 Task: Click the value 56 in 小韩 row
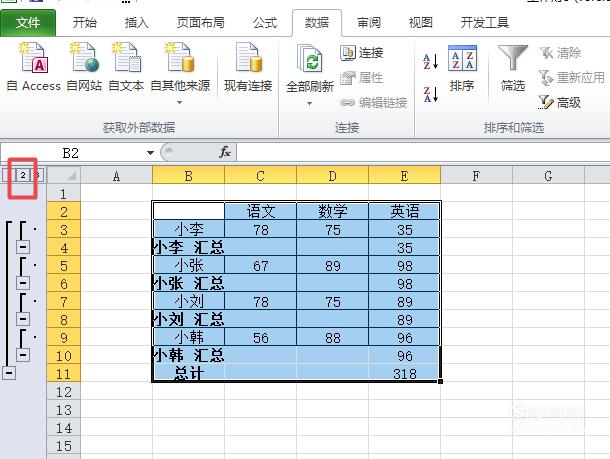[x=261, y=337]
